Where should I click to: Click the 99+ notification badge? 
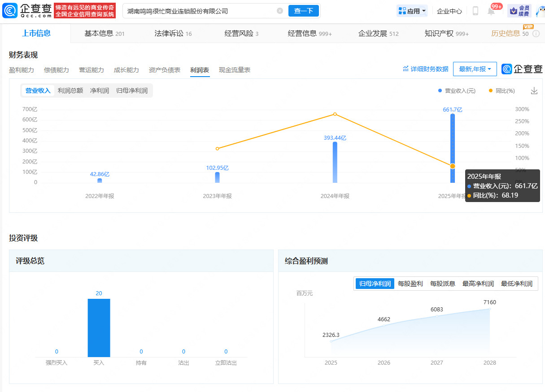click(x=497, y=6)
